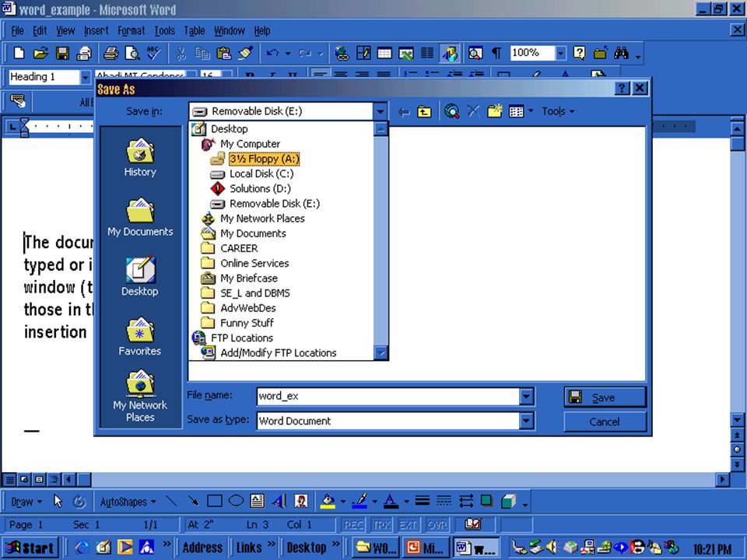Open the Tools dropdown in Save As dialog

(558, 111)
